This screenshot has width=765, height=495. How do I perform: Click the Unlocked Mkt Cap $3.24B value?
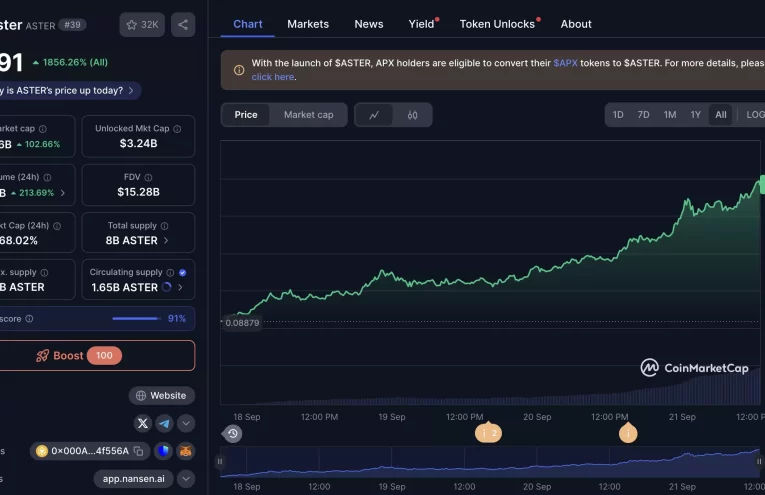(x=139, y=143)
